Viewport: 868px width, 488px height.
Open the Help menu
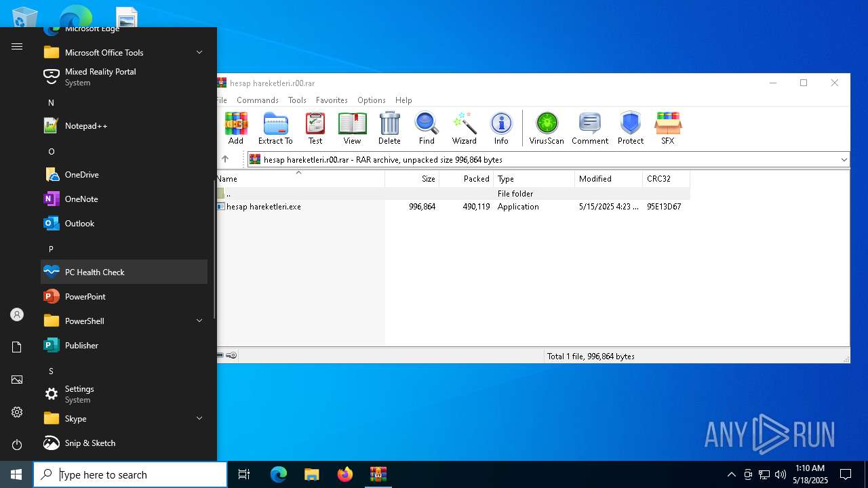(403, 100)
